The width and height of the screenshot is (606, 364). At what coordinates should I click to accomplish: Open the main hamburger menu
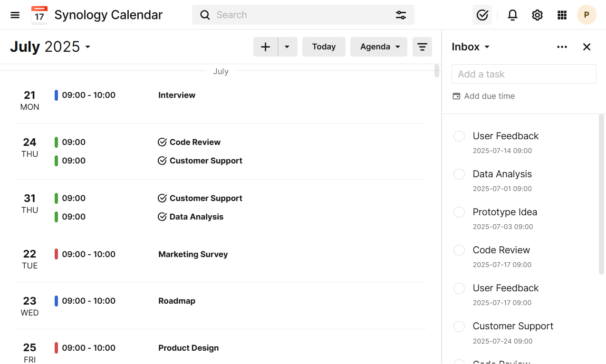click(15, 15)
